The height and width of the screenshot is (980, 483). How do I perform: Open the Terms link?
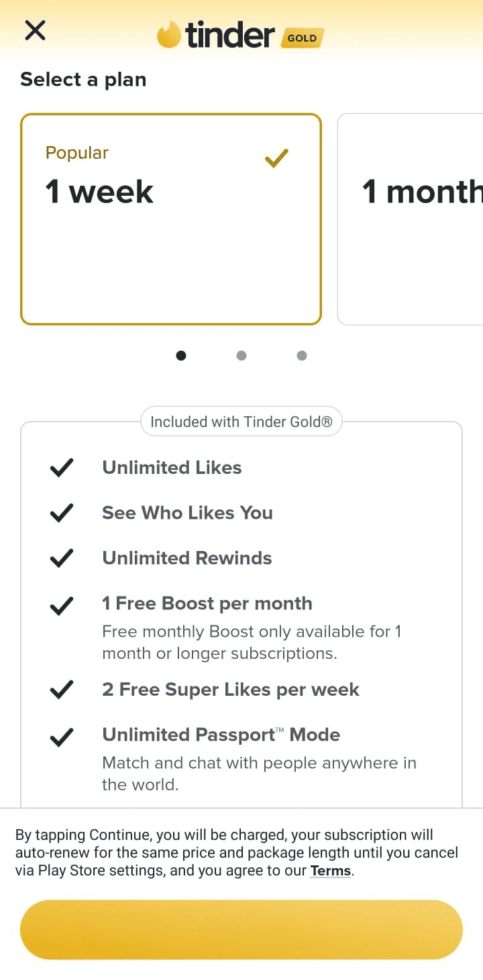(x=330, y=870)
